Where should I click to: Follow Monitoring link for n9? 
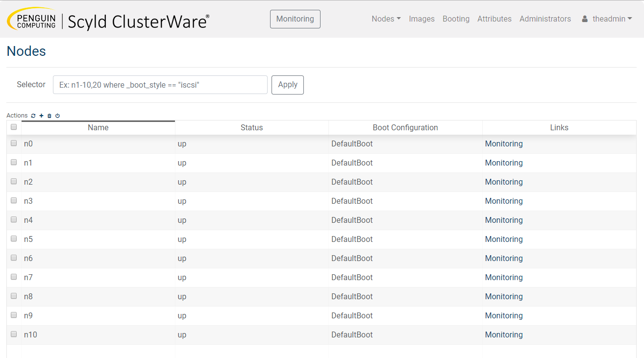pyautogui.click(x=504, y=316)
